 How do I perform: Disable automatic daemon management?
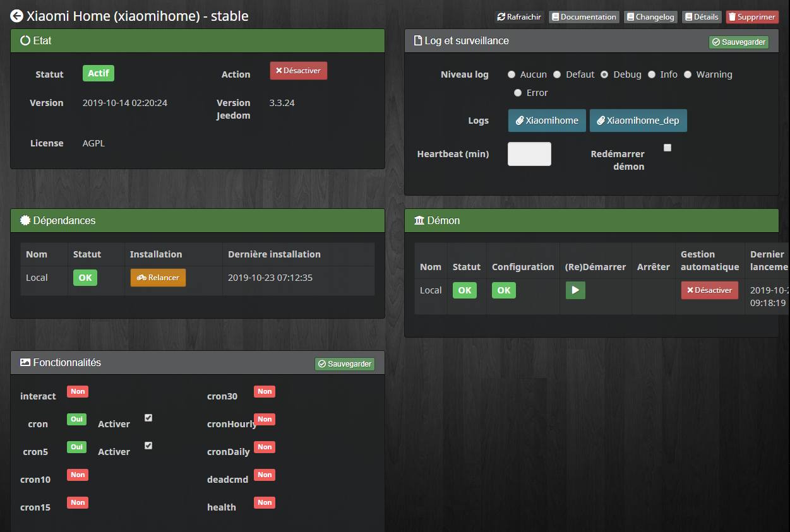point(709,290)
